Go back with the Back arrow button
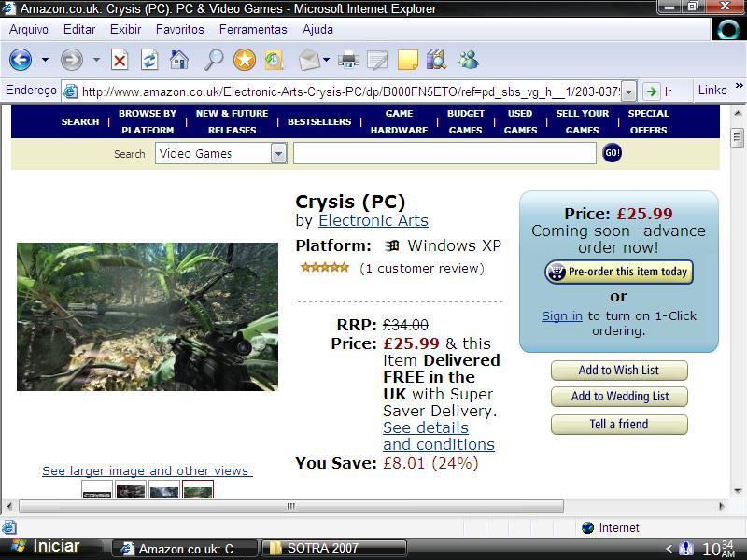Screen dimensions: 747x560 click(x=20, y=60)
